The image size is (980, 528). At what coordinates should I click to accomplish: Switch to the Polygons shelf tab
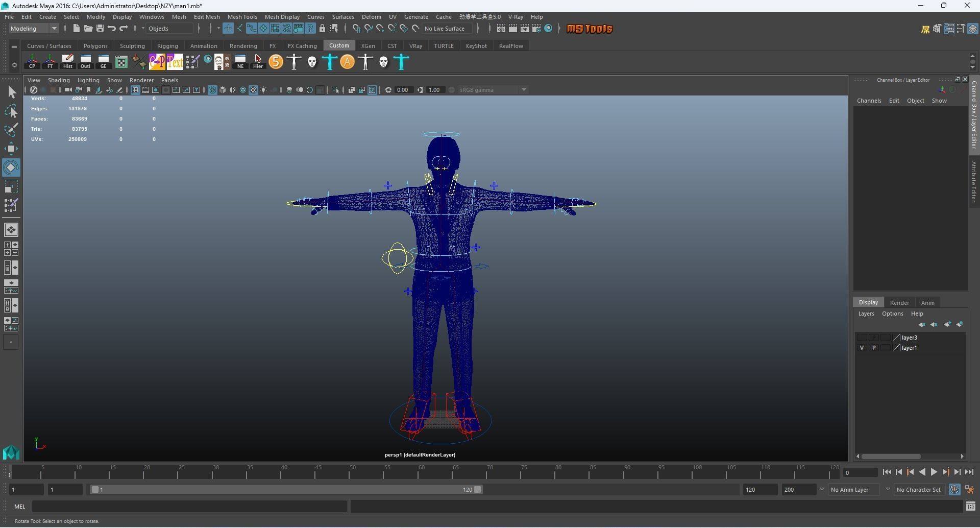(95, 46)
